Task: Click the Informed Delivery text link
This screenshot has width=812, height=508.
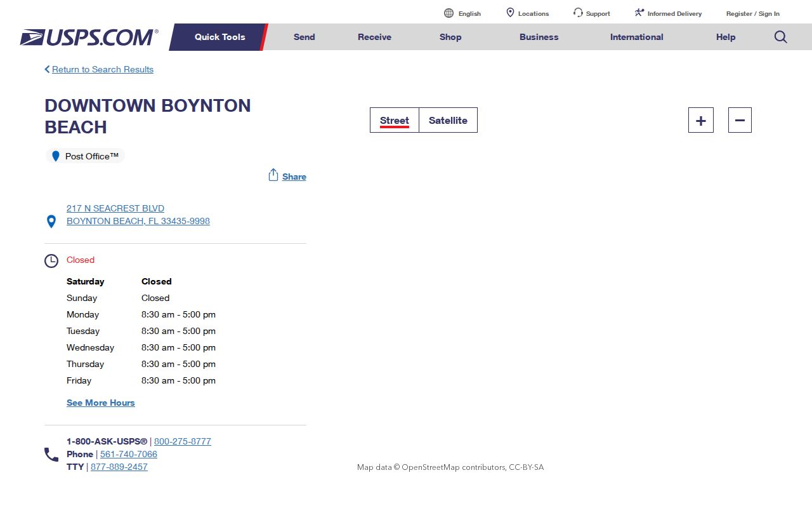Action: (x=674, y=13)
